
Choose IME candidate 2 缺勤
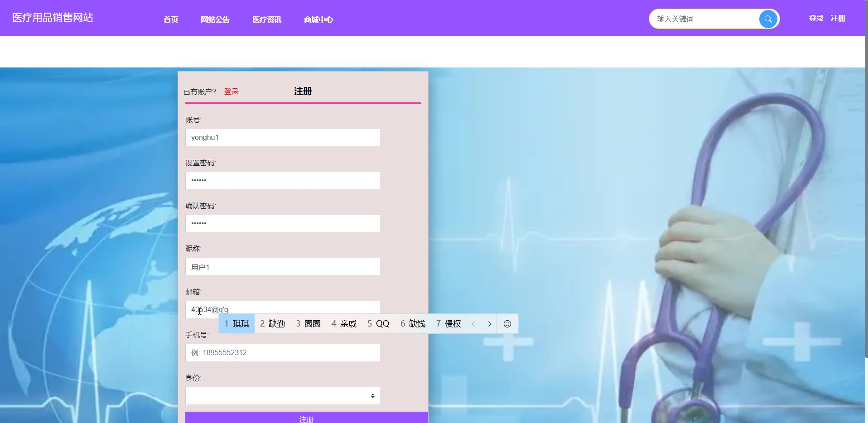tap(272, 324)
